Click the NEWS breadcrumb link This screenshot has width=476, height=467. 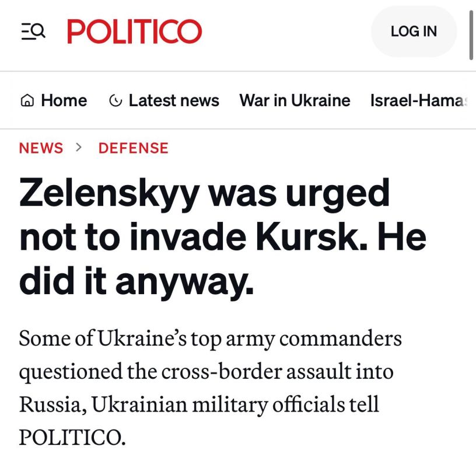tap(41, 148)
